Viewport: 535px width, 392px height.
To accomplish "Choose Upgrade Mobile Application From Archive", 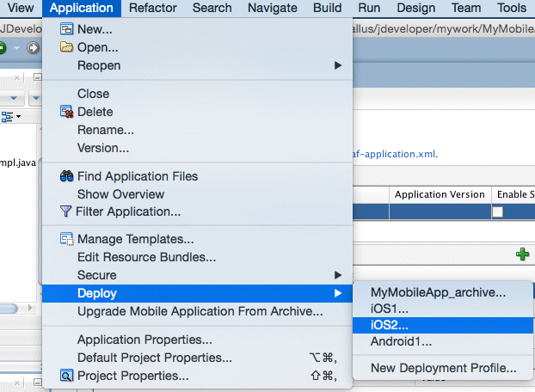I will (200, 310).
